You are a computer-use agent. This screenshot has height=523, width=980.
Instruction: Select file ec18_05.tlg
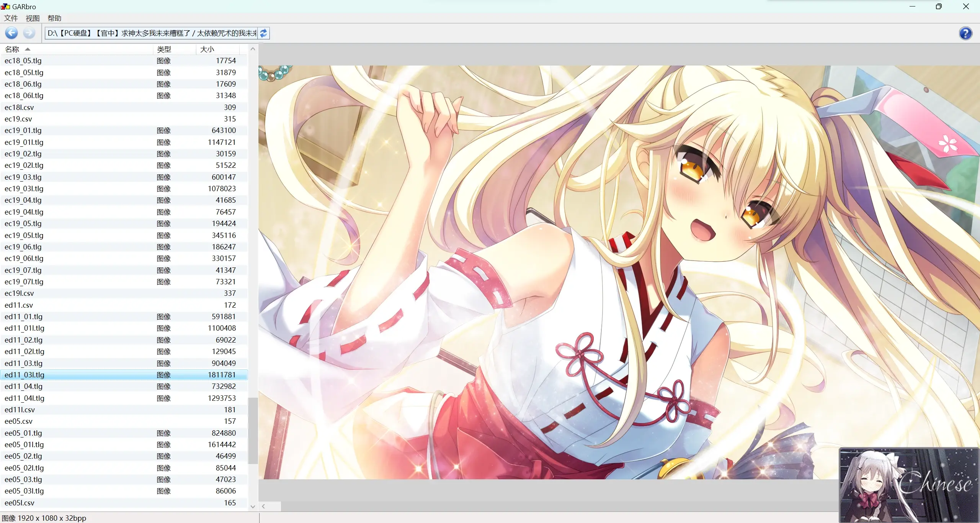click(124, 61)
